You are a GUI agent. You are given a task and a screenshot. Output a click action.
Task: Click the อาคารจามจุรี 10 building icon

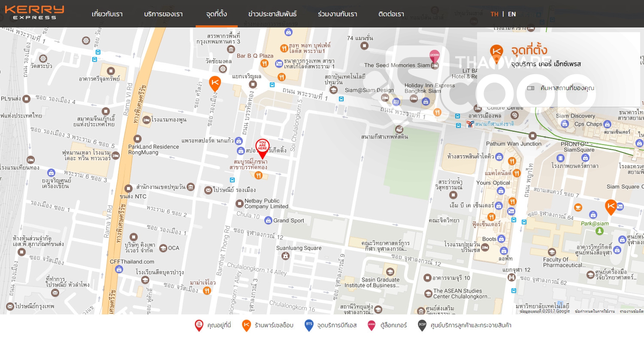pos(427,278)
